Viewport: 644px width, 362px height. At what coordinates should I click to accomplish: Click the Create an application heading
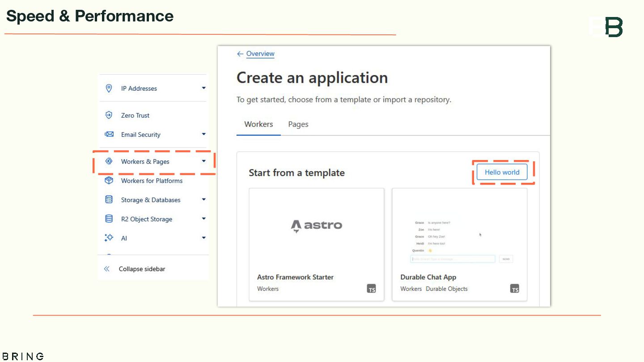(x=312, y=78)
